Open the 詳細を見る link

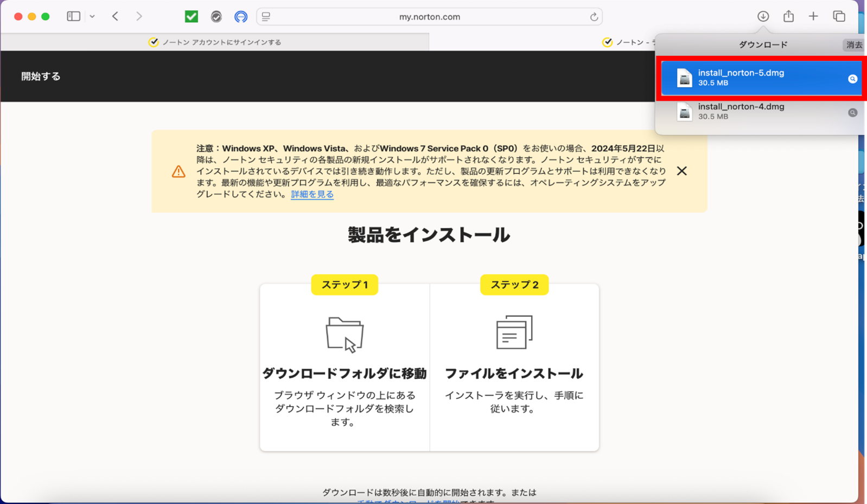(x=312, y=194)
